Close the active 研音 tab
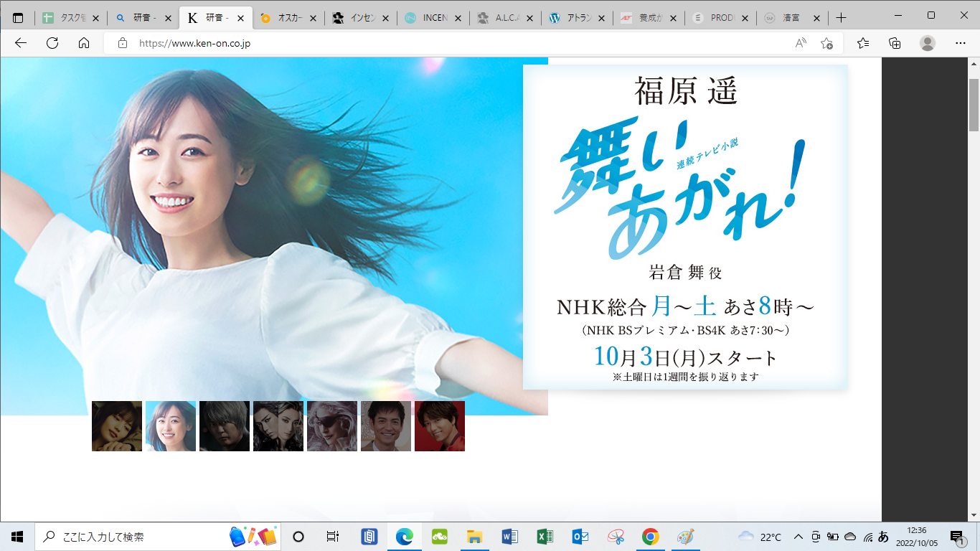The width and height of the screenshot is (980, 551). (x=240, y=19)
